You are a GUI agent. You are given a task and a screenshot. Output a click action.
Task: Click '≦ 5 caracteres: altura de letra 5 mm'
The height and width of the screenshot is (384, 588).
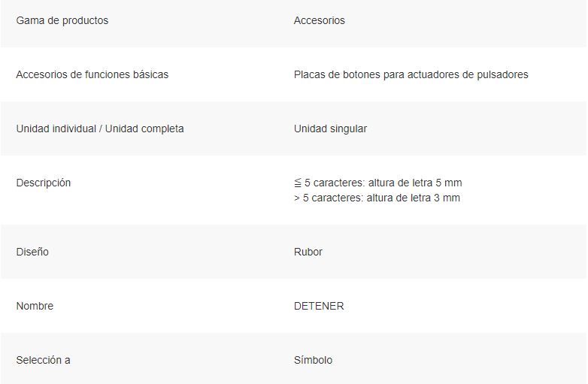(378, 183)
